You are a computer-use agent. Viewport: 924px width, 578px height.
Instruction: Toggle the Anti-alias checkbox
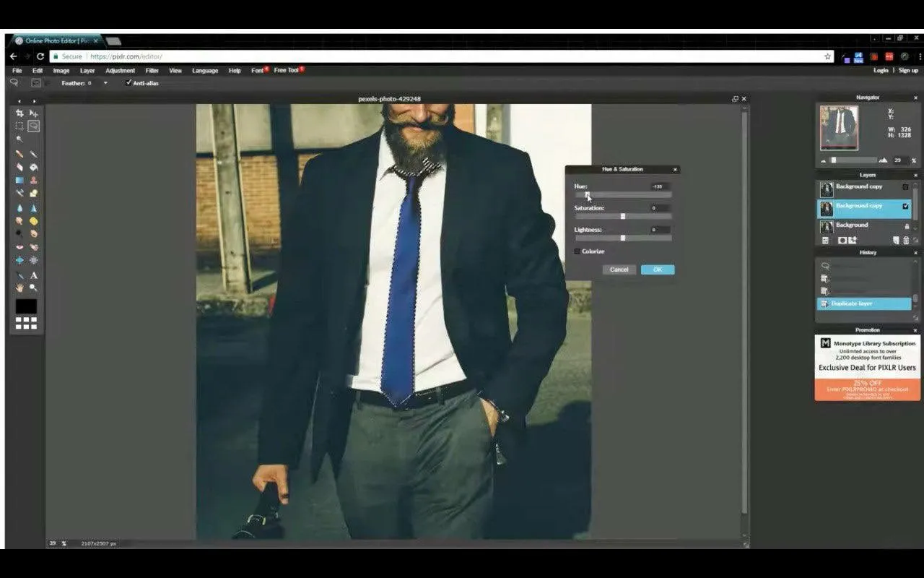click(128, 83)
